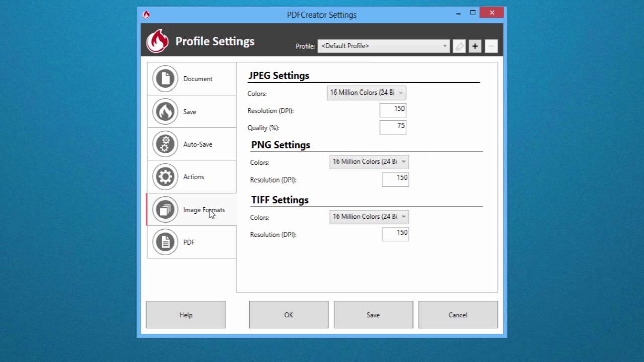Click the Quality (%) label
The width and height of the screenshot is (644, 362).
coord(263,128)
